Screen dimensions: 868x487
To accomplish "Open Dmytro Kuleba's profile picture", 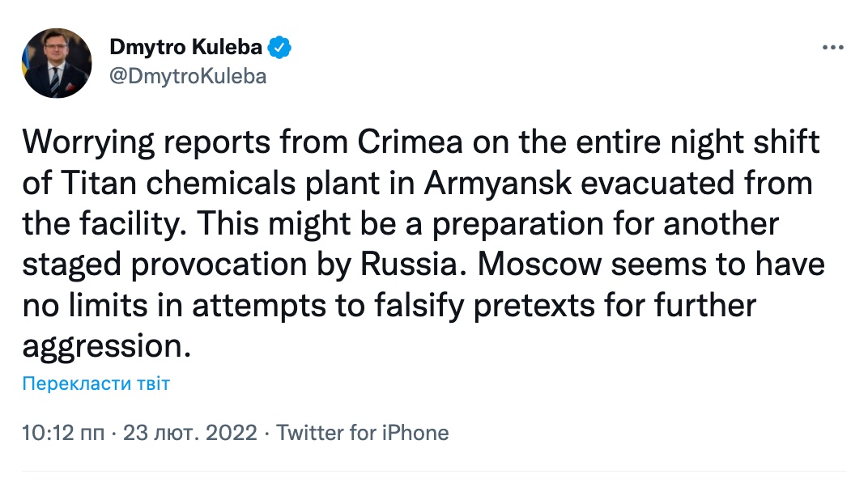I will click(57, 63).
